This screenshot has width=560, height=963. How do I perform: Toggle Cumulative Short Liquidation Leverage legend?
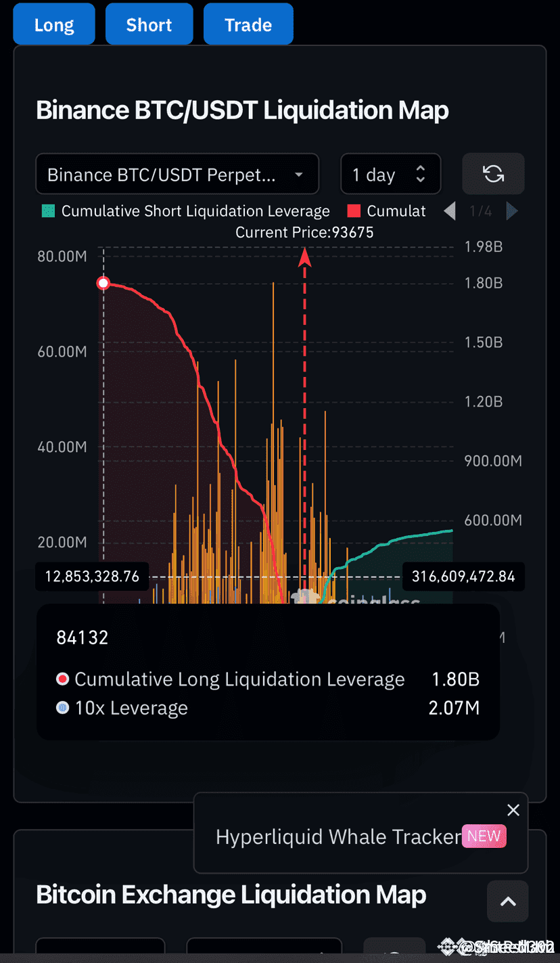pyautogui.click(x=186, y=211)
